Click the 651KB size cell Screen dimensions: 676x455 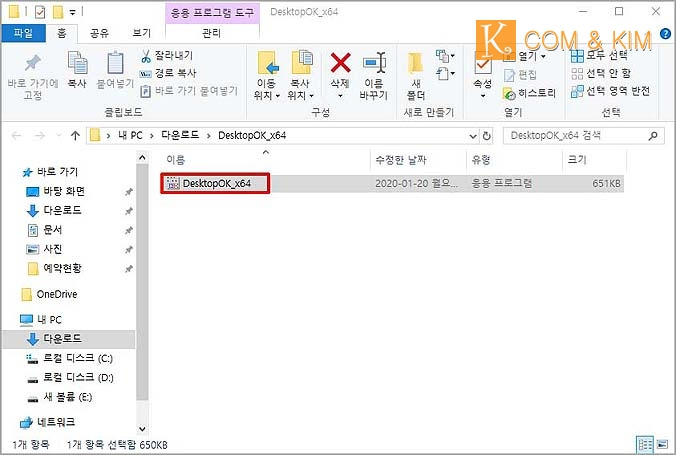(x=606, y=184)
